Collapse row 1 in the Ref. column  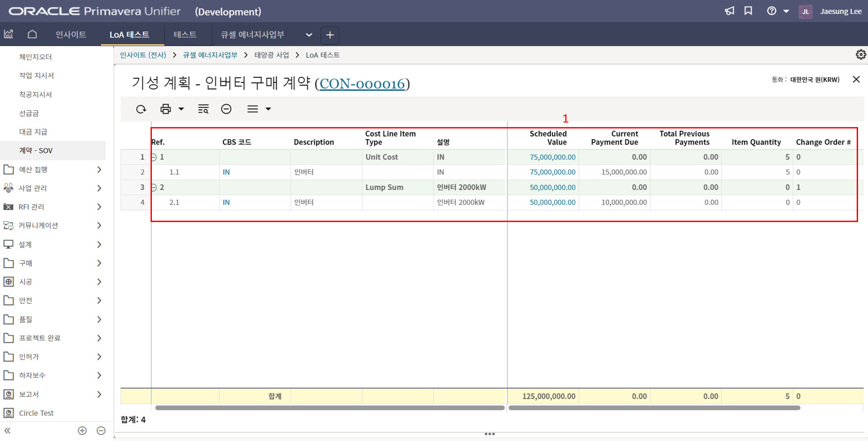[x=154, y=157]
